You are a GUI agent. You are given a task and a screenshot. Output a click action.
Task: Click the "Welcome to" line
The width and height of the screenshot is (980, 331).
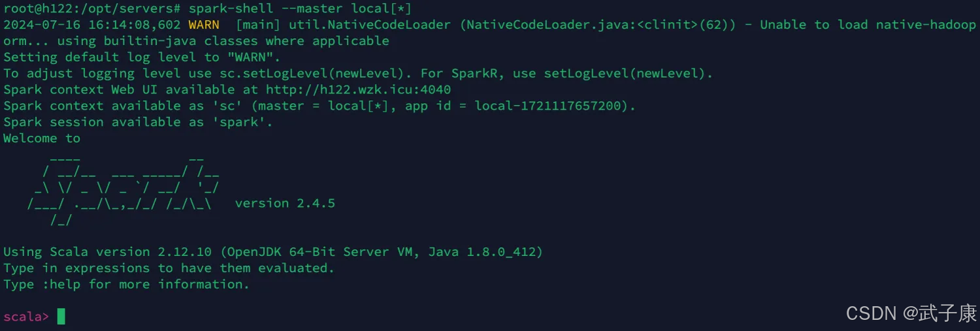[x=42, y=138]
